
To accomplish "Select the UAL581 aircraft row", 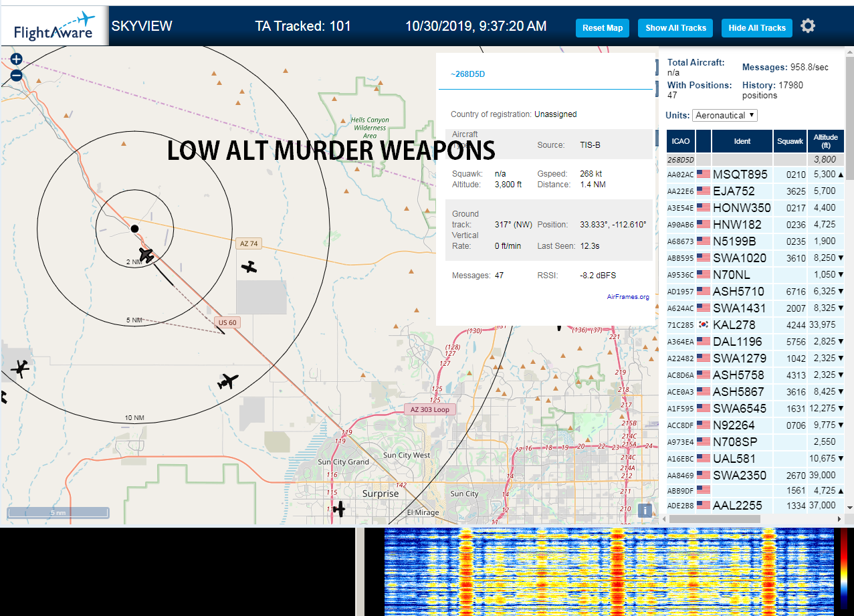I will (755, 458).
